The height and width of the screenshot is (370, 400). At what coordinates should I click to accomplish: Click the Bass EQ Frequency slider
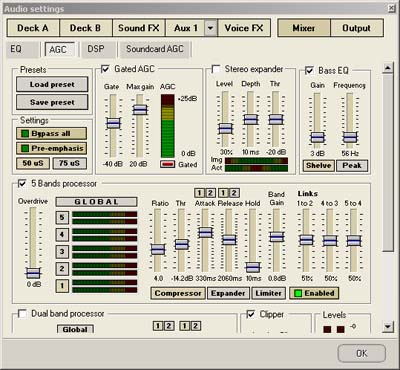click(x=350, y=137)
